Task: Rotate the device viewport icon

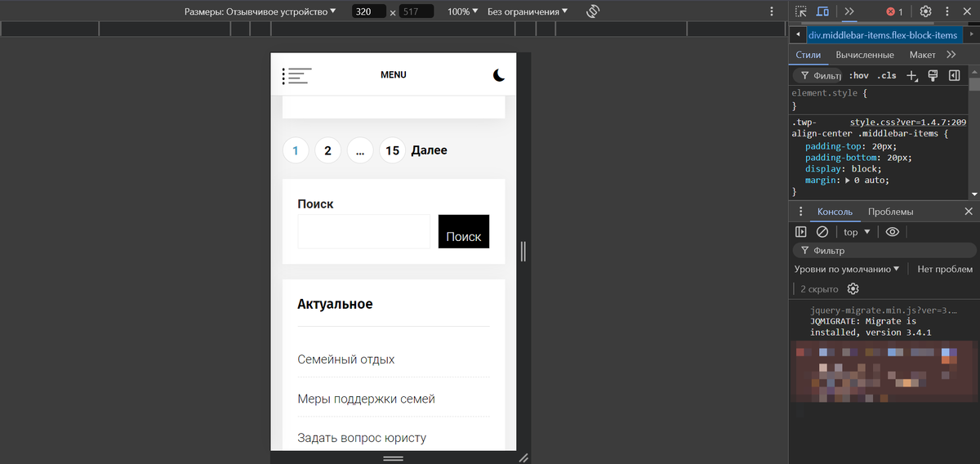Action: point(594,11)
